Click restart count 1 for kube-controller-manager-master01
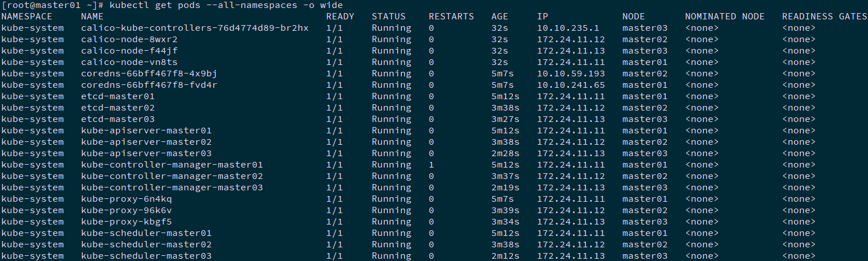The image size is (868, 261). click(431, 165)
